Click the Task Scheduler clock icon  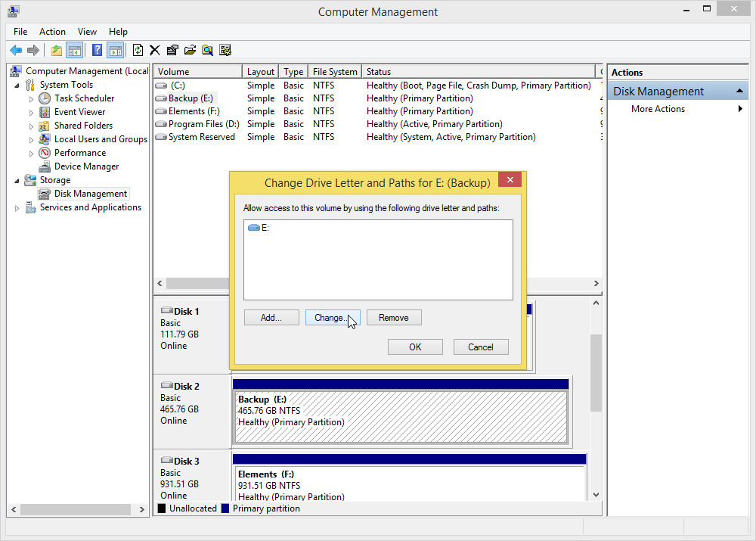click(45, 98)
